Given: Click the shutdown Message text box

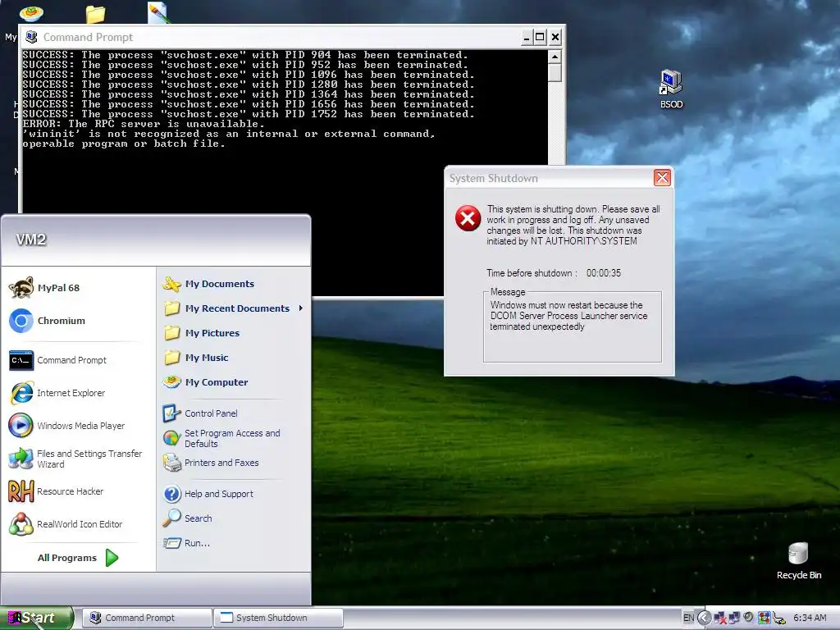Looking at the screenshot, I should [572, 327].
